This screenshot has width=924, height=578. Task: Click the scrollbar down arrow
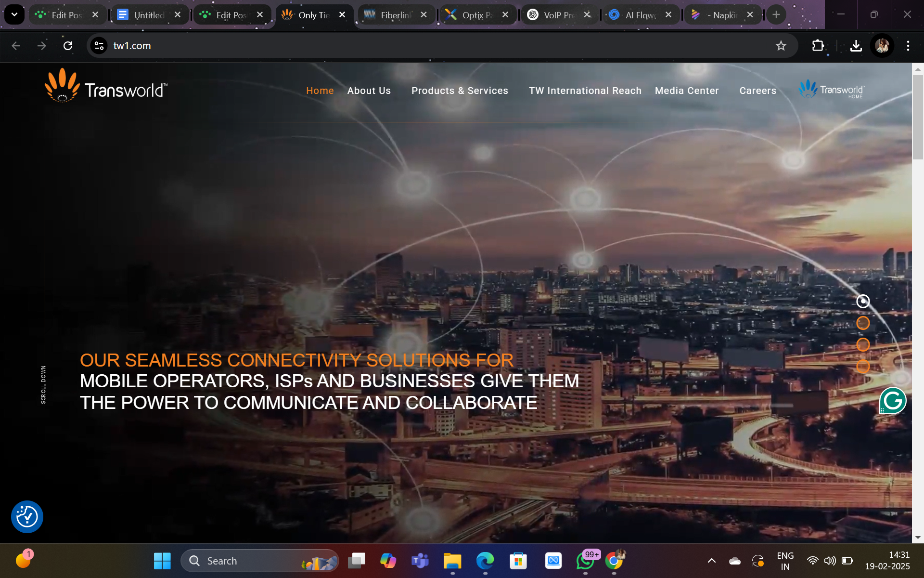[x=918, y=538]
